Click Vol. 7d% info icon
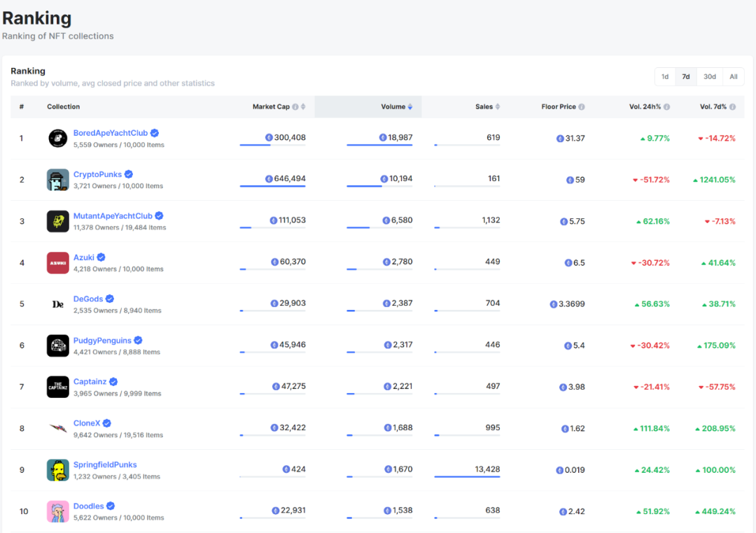756x533 pixels. (732, 107)
